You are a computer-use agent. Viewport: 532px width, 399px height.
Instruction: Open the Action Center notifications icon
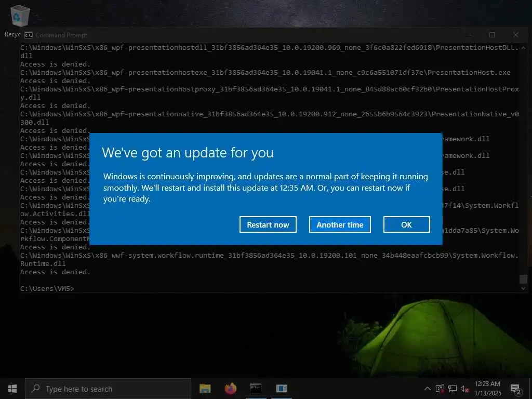click(516, 389)
